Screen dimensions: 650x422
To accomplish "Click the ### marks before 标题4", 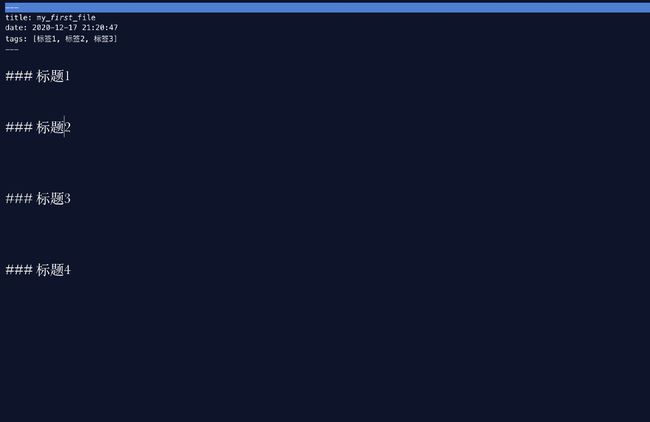I will tap(19, 270).
